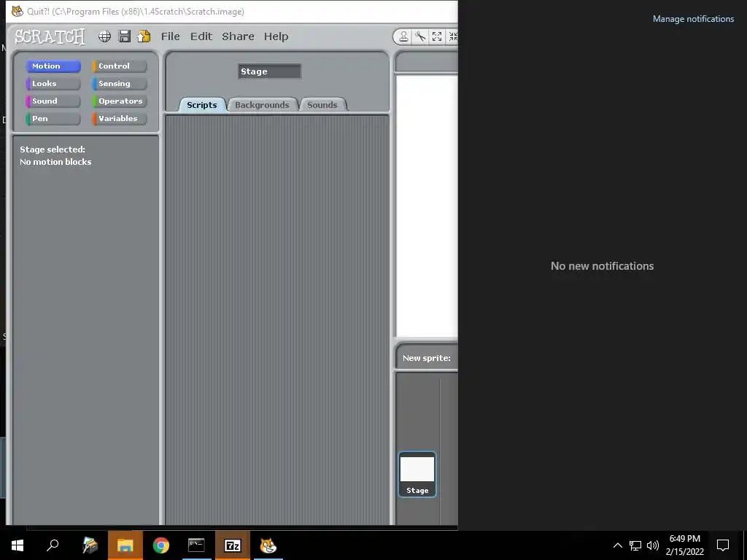Open the Edit menu
The width and height of the screenshot is (747, 560).
pos(201,36)
